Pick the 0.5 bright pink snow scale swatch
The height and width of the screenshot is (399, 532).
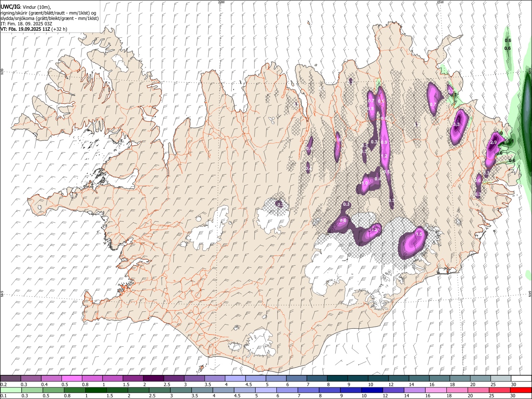pos(71,379)
